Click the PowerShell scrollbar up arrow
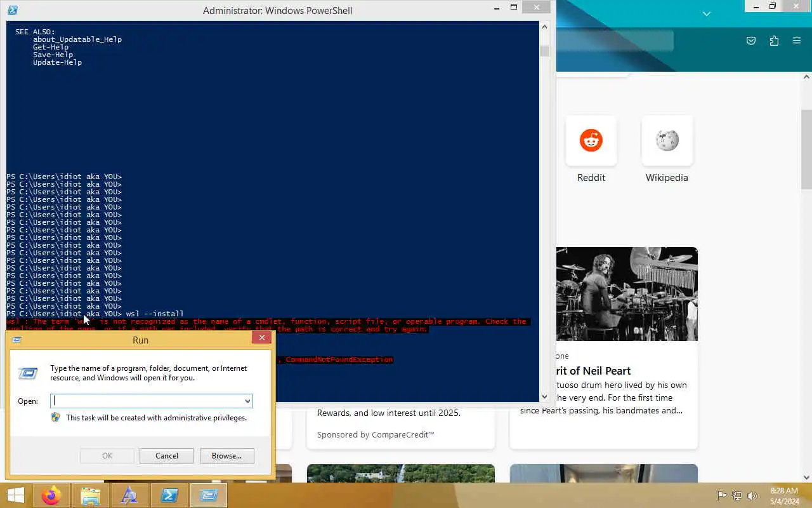The width and height of the screenshot is (812, 508). coord(544,27)
